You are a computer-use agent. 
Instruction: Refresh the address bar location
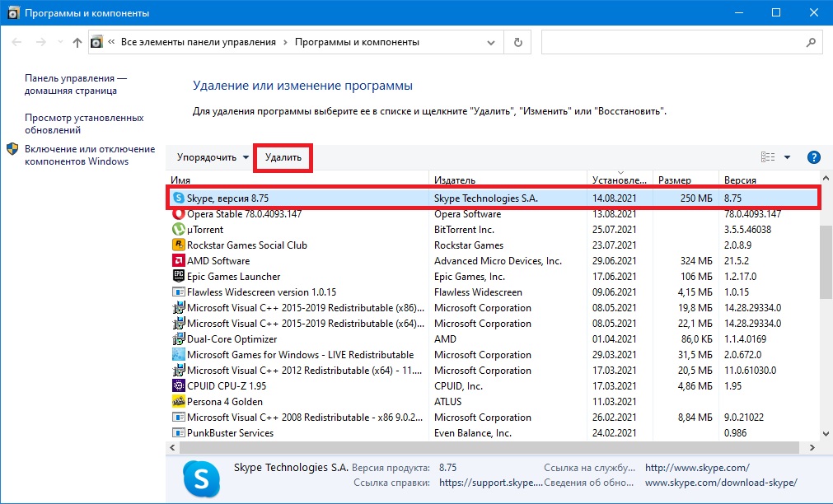pos(517,42)
